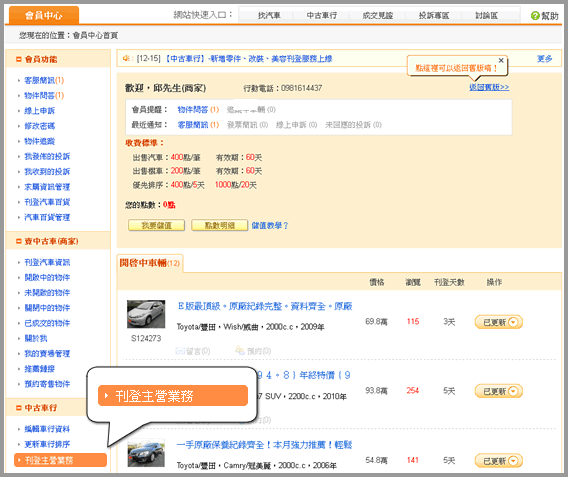Click the speaker announcement icon
Screen dimensions: 568x477
pyautogui.click(x=126, y=58)
